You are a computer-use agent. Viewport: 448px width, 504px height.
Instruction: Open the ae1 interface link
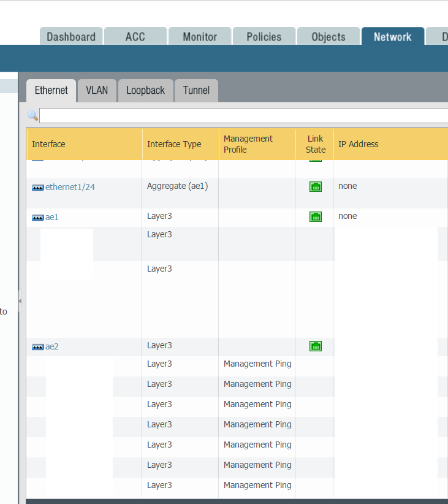tap(52, 217)
